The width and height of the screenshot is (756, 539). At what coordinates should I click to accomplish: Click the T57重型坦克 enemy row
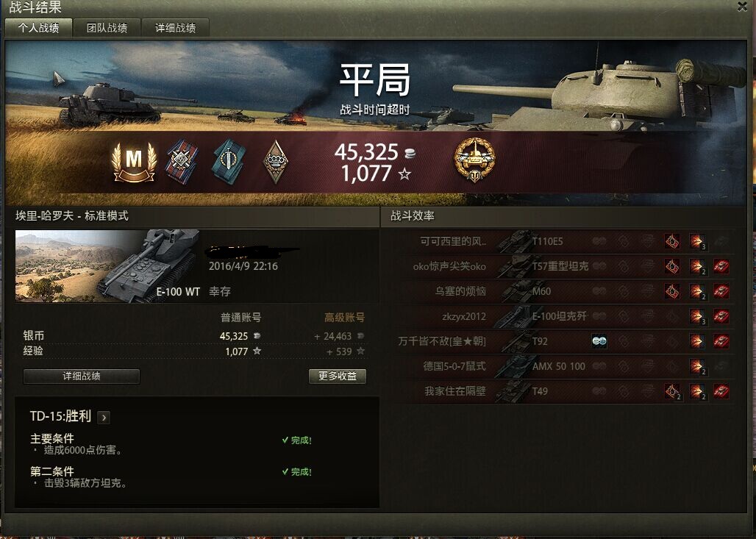[562, 266]
